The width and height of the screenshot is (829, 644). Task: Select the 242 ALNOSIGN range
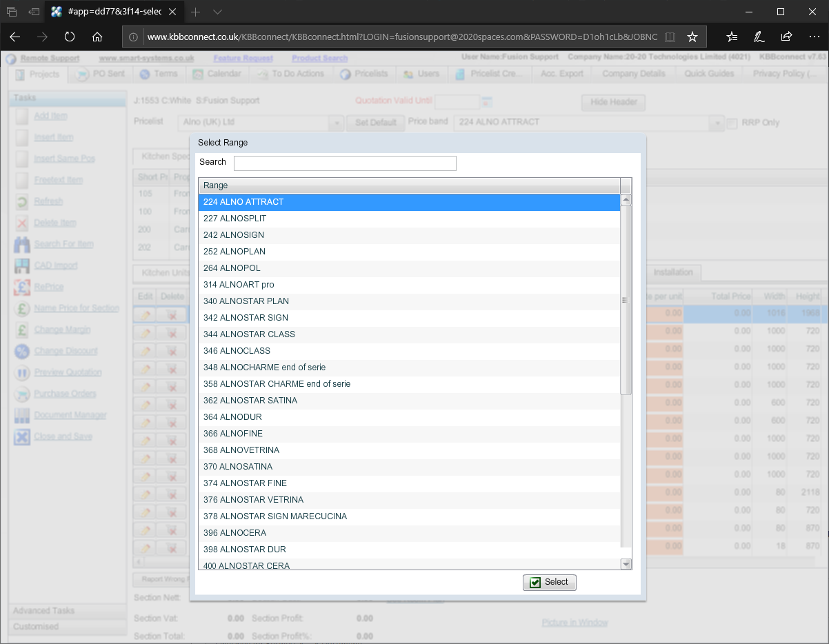click(x=410, y=235)
